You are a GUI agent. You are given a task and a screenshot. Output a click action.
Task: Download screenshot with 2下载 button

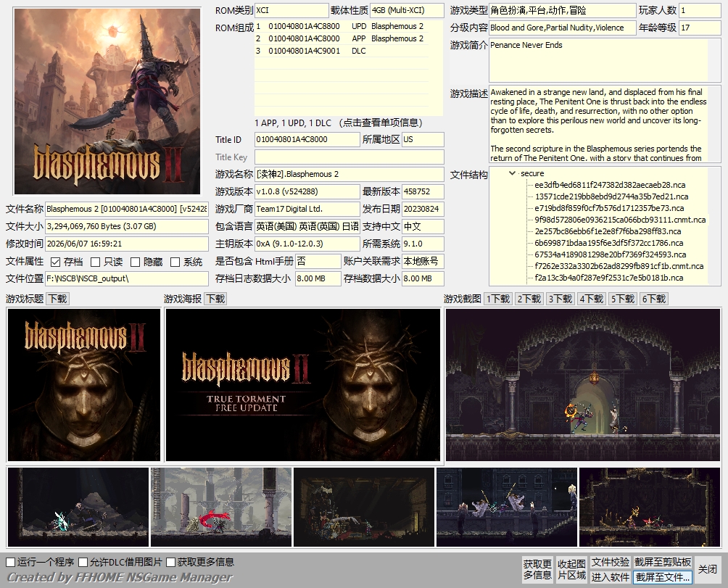point(529,299)
